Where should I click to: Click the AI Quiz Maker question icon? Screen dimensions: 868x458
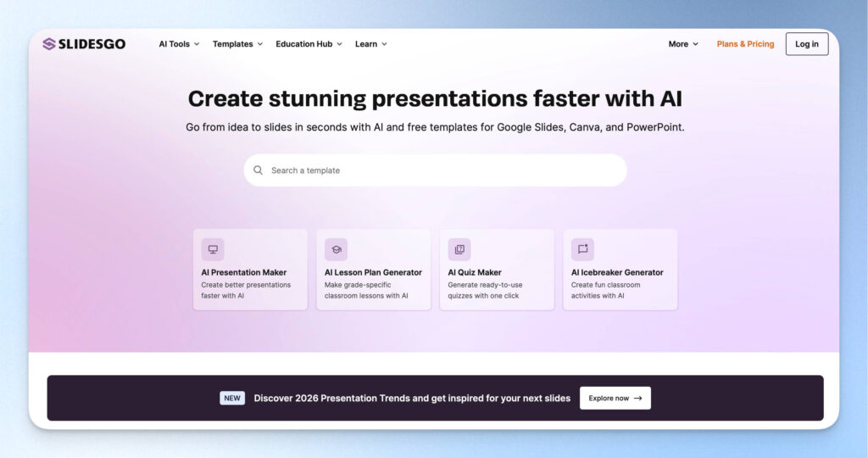click(459, 249)
